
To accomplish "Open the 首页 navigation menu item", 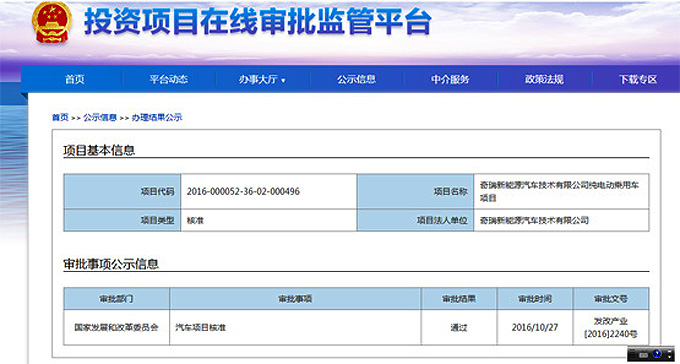I will coord(75,79).
